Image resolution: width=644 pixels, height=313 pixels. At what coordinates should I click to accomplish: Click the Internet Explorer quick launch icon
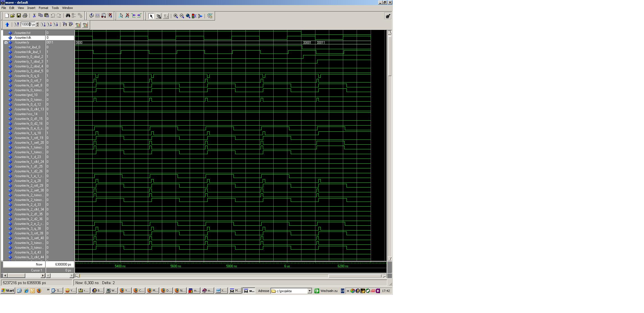pos(26,291)
